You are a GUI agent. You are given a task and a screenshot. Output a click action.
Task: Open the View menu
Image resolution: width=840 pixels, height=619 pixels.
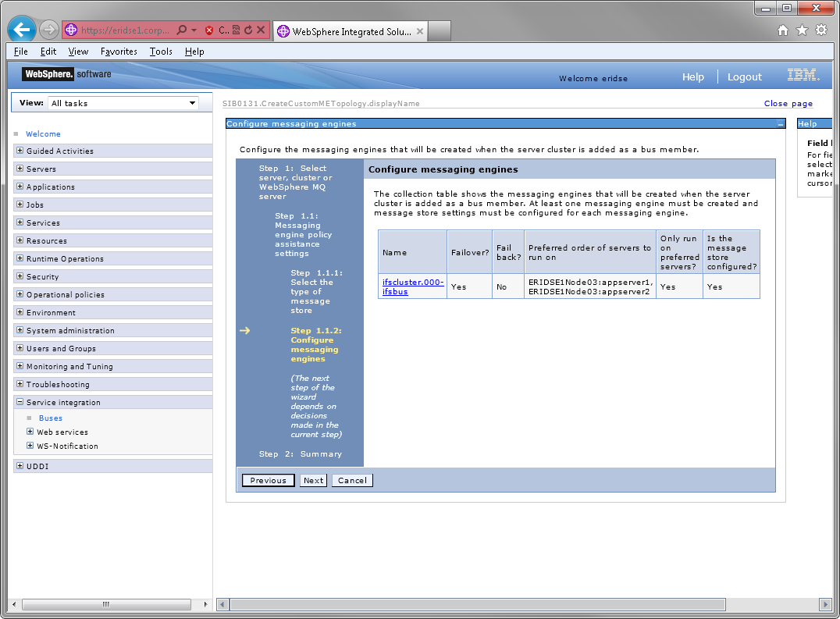coord(78,52)
